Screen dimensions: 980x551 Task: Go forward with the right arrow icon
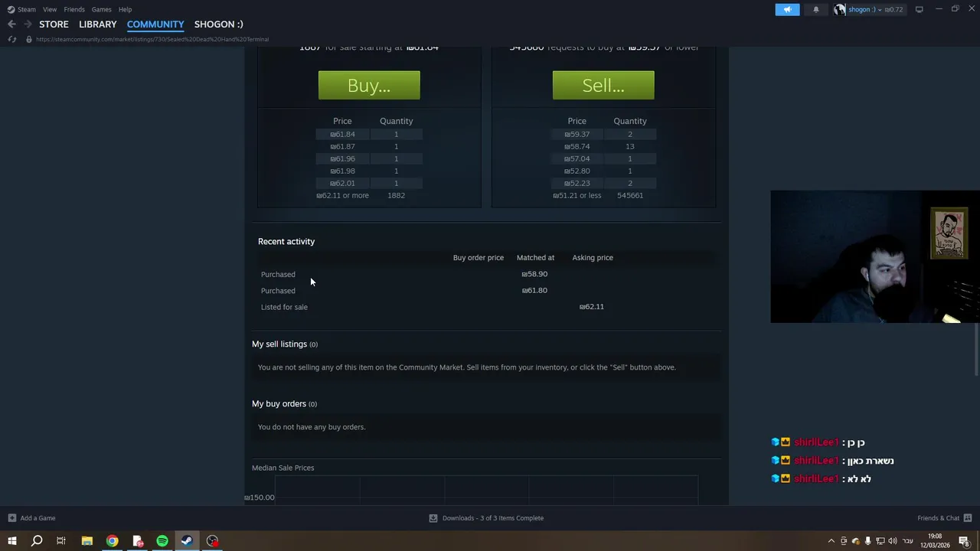coord(27,24)
